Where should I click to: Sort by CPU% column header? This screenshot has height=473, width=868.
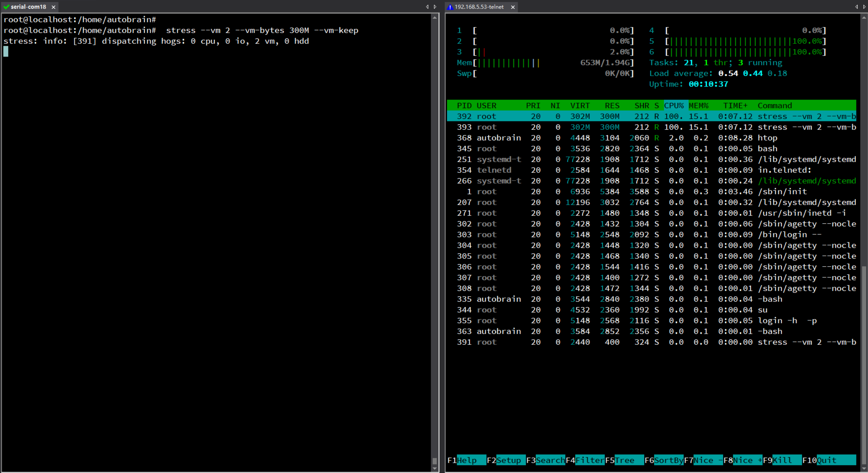tap(674, 106)
